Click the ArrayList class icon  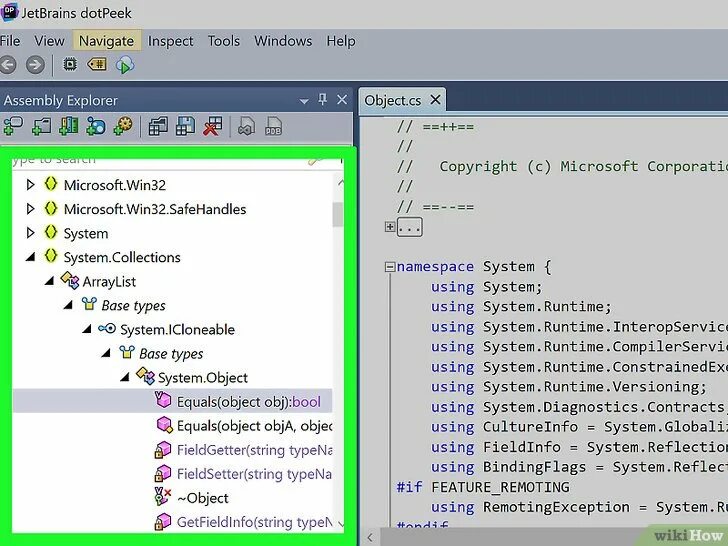click(x=70, y=280)
